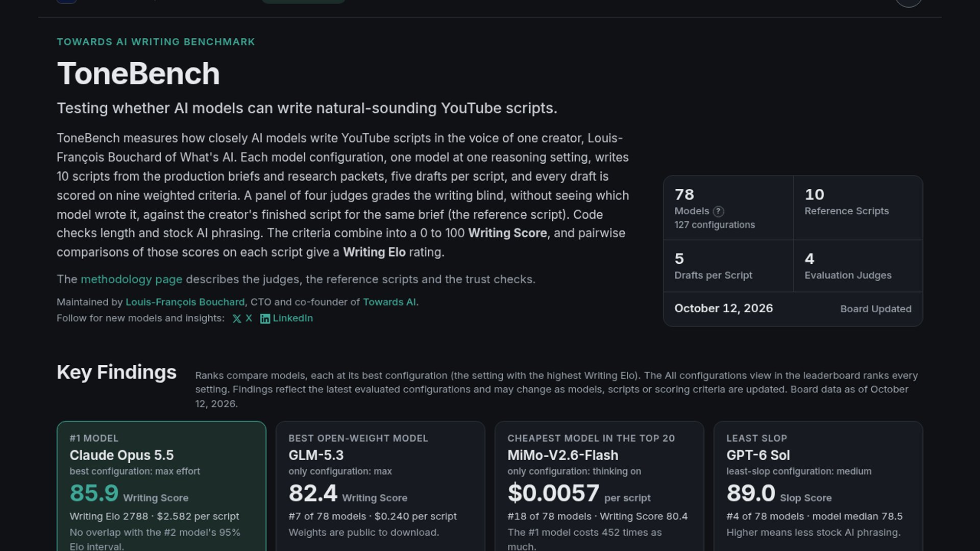This screenshot has height=551, width=980.
Task: Click 'Weights are public to download.' text
Action: click(x=363, y=533)
